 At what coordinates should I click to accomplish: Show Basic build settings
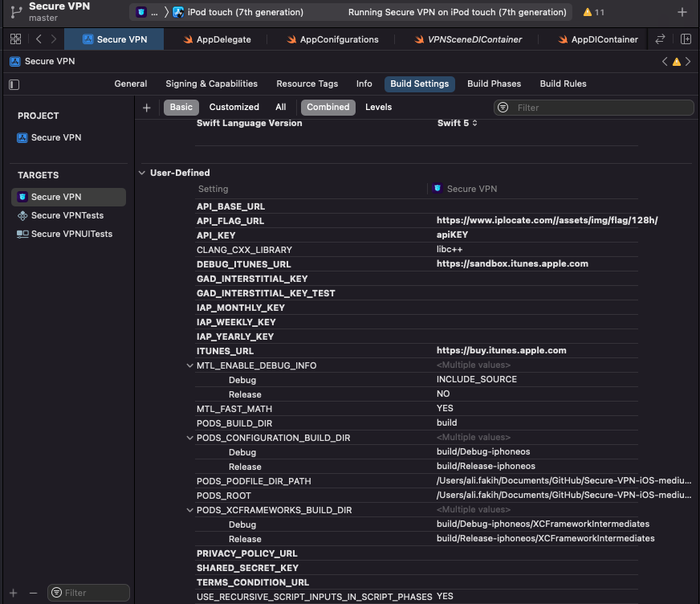pyautogui.click(x=181, y=107)
